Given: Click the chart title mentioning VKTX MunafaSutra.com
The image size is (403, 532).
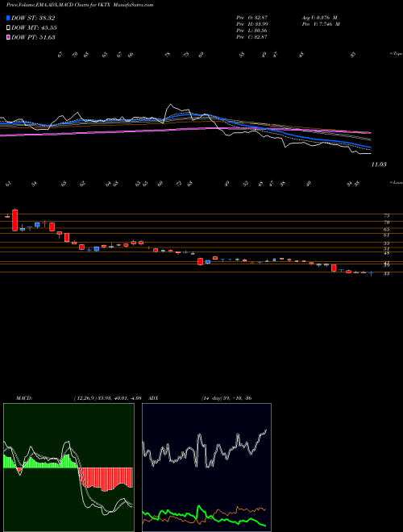Looking at the screenshot, I should [x=80, y=5].
